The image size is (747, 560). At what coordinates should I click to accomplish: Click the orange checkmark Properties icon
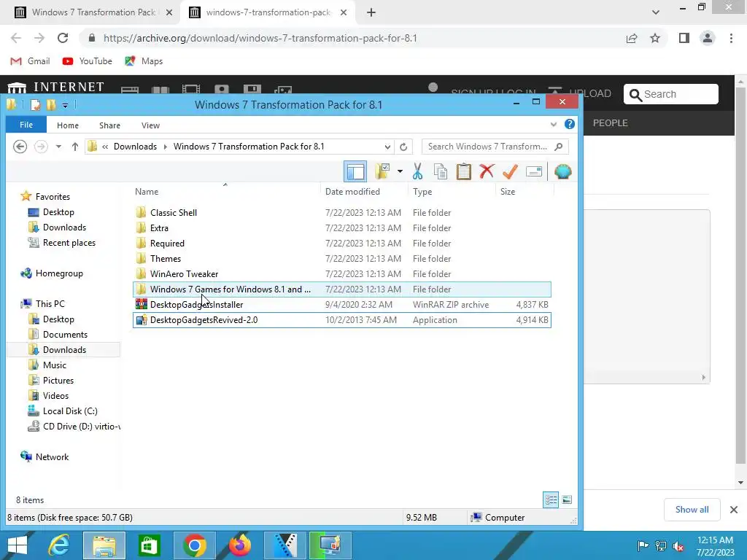coord(510,171)
